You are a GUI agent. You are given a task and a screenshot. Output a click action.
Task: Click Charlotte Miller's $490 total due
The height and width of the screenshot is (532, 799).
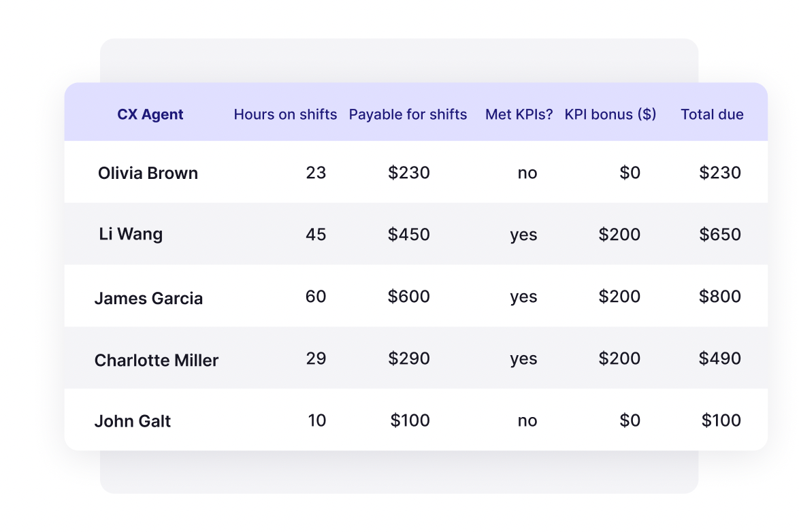point(720,359)
